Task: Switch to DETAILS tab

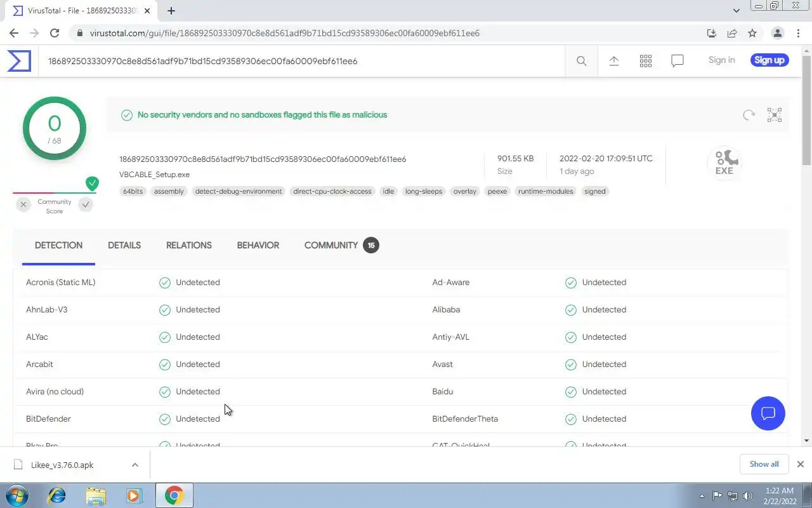Action: [124, 245]
